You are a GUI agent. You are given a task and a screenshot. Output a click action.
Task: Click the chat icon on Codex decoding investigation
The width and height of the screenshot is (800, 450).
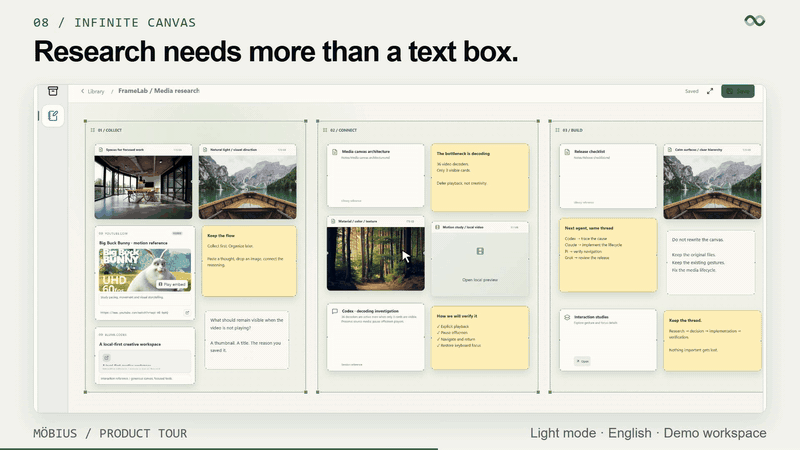[335, 311]
